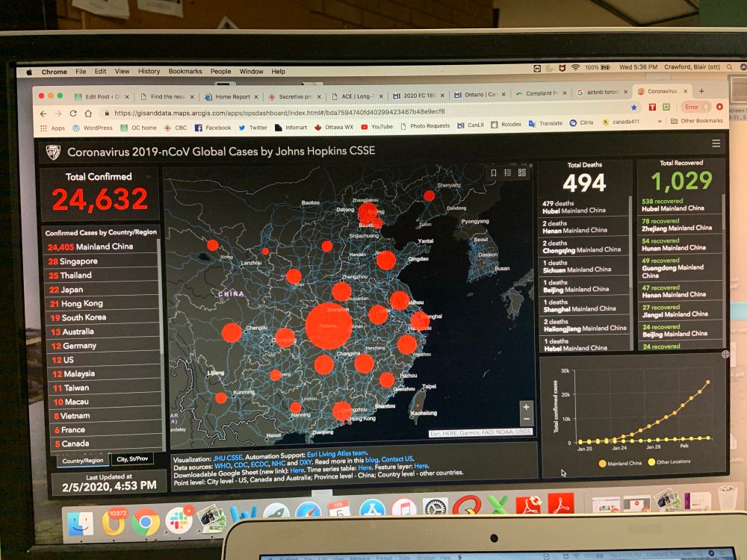Select 538 recovered Hubei row
747x560 pixels.
(680, 205)
